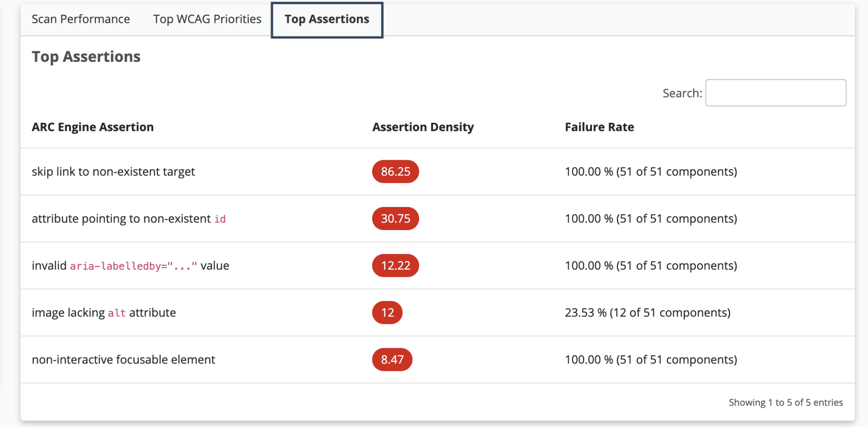This screenshot has height=427, width=868.
Task: Click the 'Top Assertions' section heading
Action: (x=86, y=57)
